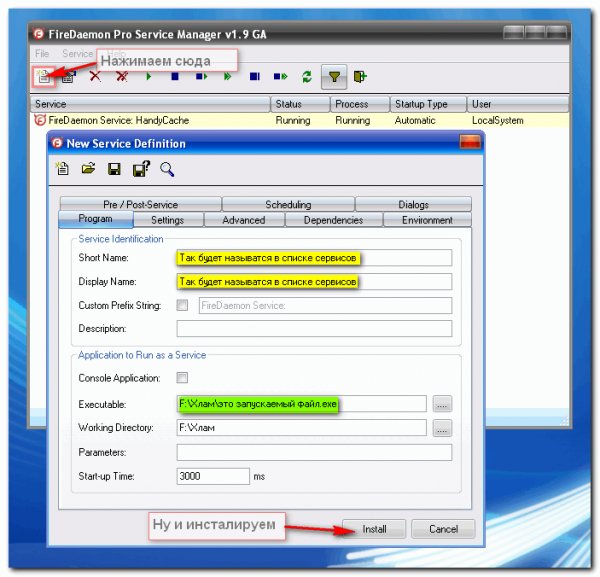600x577 pixels.
Task: Open the Scheduling tab
Action: 288,204
